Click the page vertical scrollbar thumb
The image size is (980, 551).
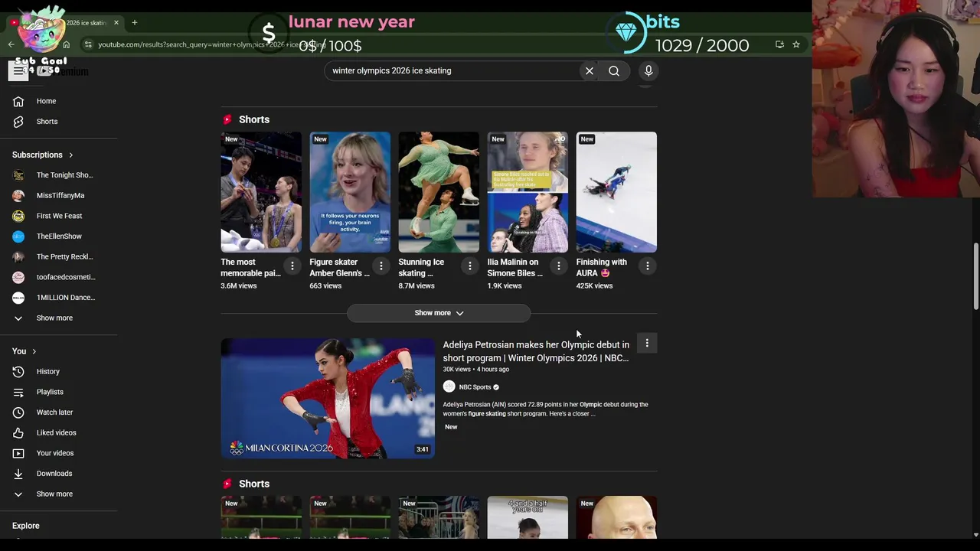975,277
